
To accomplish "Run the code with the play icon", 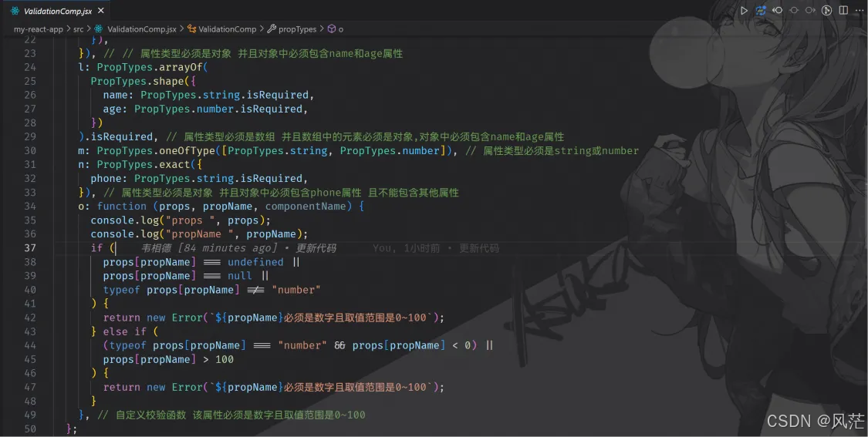I will click(744, 11).
